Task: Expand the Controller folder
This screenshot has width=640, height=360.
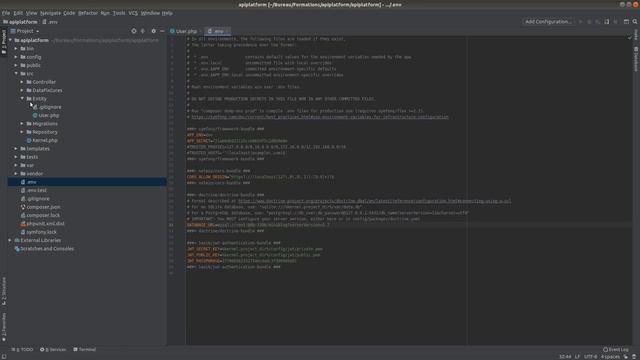Action: click(x=22, y=82)
